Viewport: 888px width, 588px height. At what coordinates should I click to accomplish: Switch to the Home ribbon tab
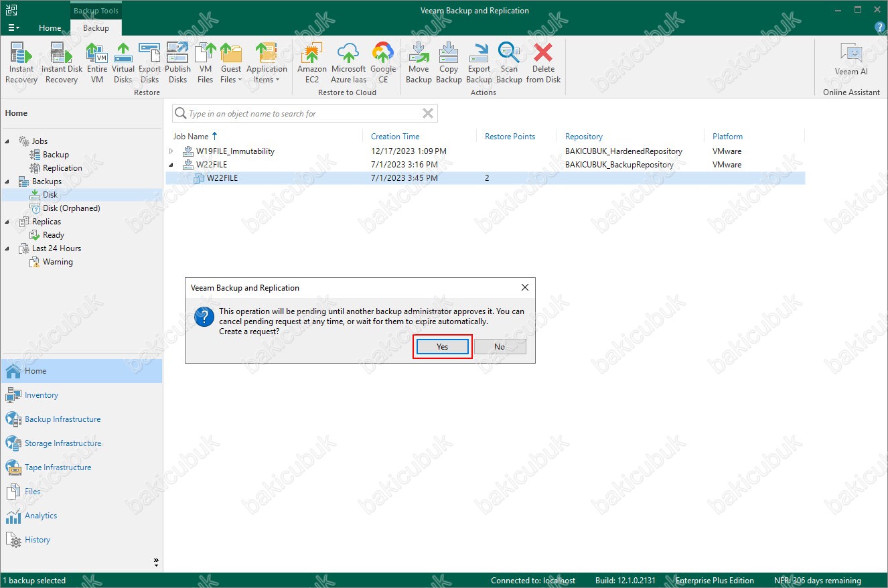(x=50, y=28)
